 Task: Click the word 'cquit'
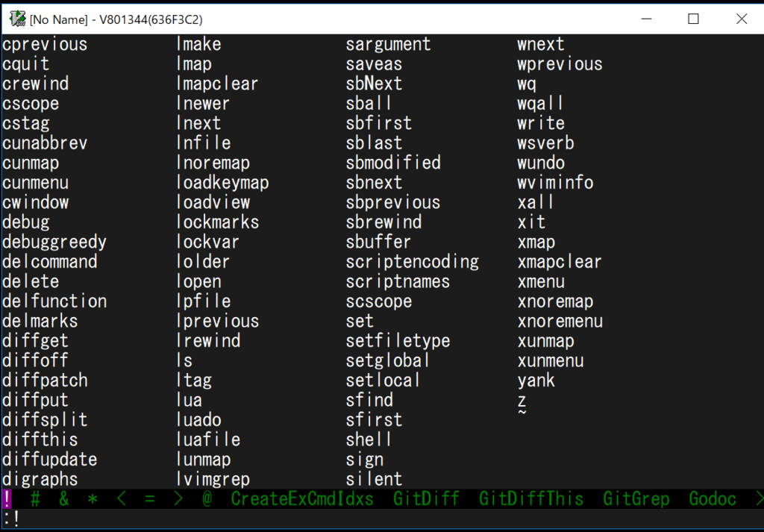tap(26, 64)
